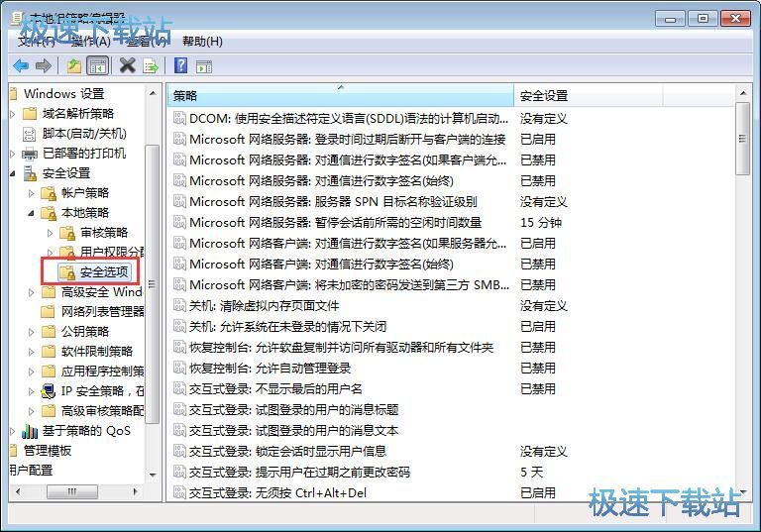
Task: Click the 审核策略 folder icon
Action: (x=67, y=233)
